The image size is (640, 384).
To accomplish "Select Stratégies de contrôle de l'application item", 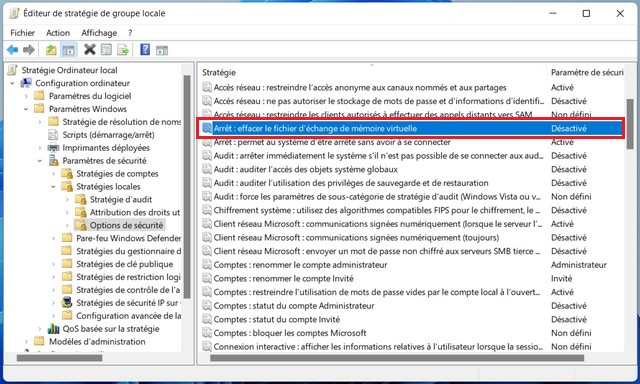I will click(128, 290).
